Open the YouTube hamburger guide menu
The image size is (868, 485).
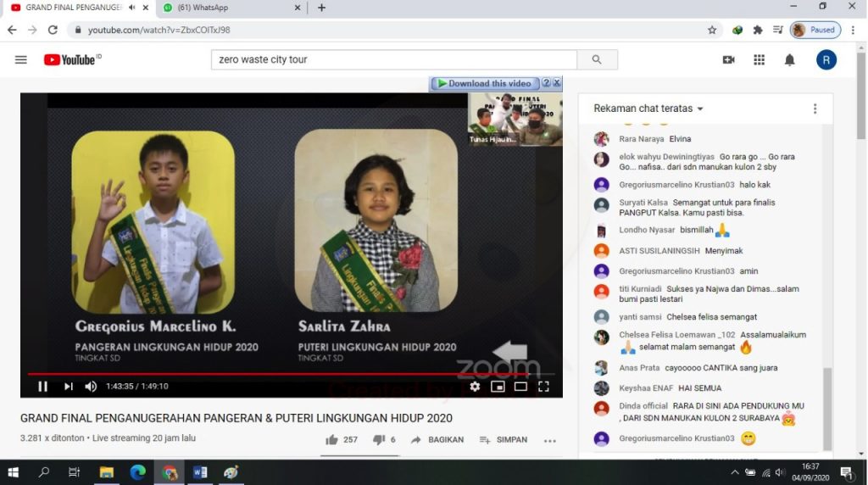(21, 60)
